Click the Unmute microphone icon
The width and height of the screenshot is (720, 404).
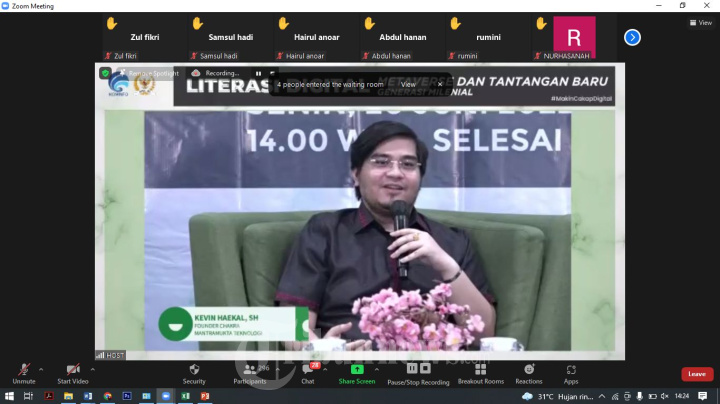[23, 370]
